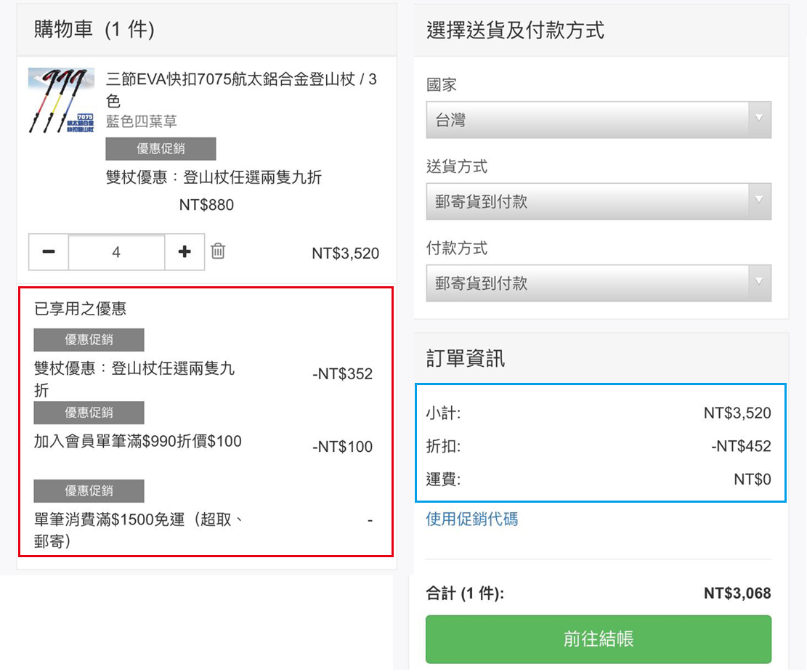Click the 雙杖優惠 promotion text above NT$880

pyautogui.click(x=214, y=177)
